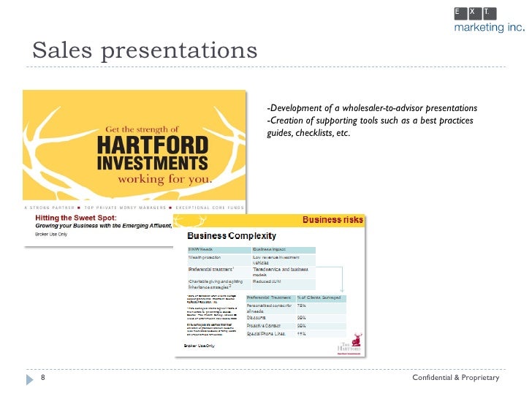The width and height of the screenshot is (532, 399).
Task: Click the 'Special Phone Lines' table row
Action: [x=296, y=334]
